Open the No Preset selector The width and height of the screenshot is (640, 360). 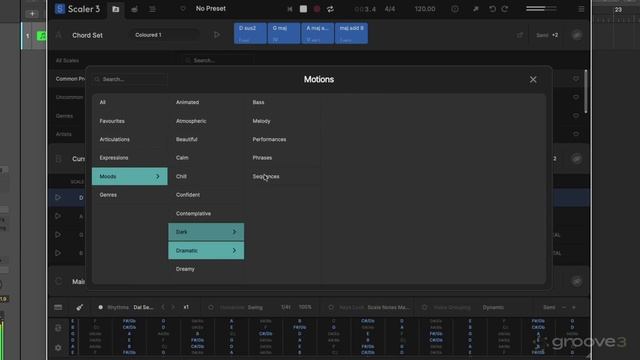tap(211, 9)
